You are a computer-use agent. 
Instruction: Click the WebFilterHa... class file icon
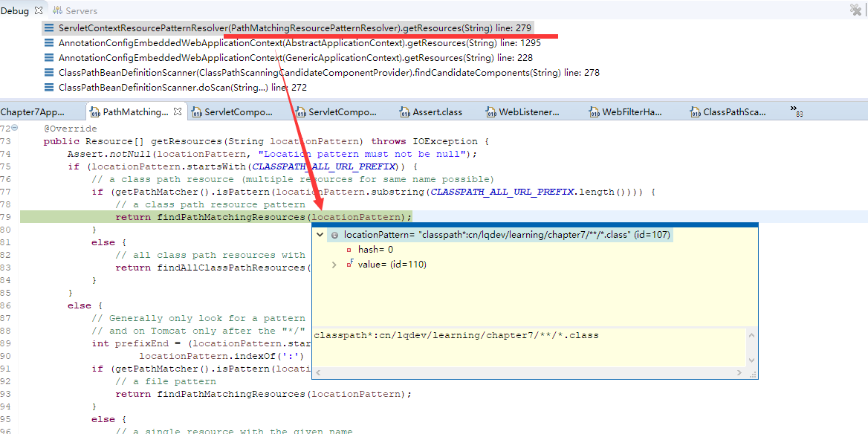[x=594, y=112]
